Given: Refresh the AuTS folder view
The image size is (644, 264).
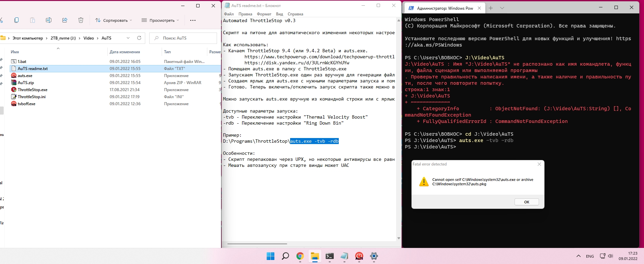Looking at the screenshot, I should [139, 38].
